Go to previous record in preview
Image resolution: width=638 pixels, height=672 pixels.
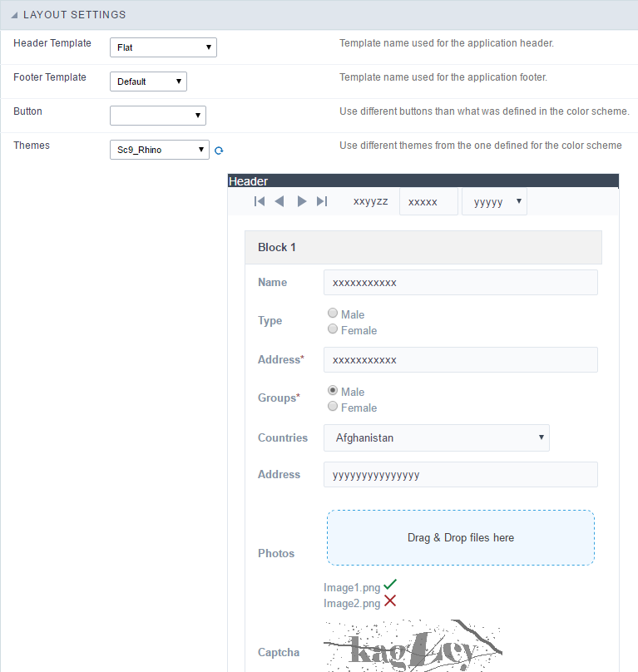tap(279, 201)
